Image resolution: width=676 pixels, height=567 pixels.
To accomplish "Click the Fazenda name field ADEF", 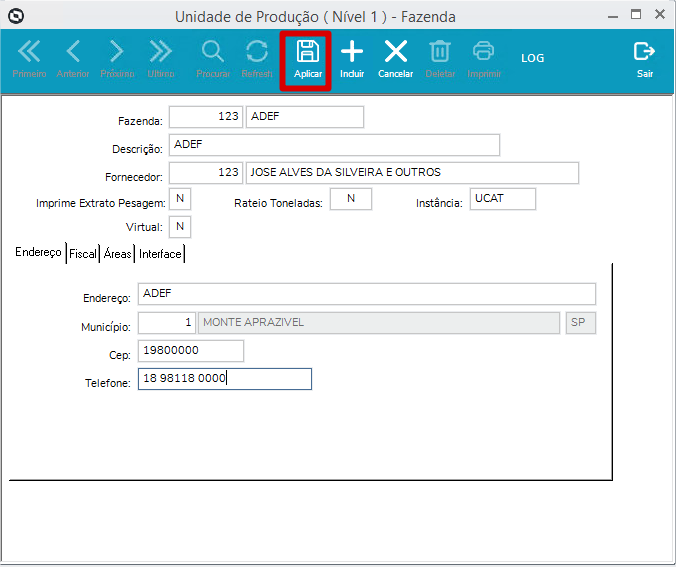I will click(305, 117).
